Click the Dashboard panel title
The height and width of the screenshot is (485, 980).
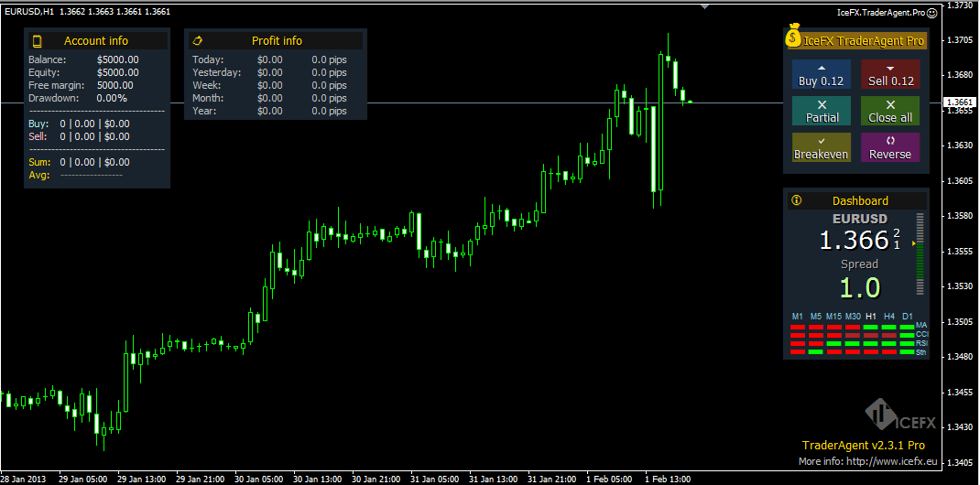pos(860,201)
